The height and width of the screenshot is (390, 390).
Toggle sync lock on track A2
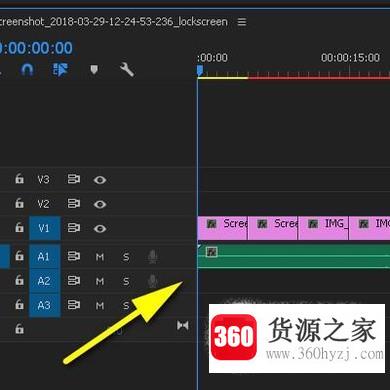[74, 281]
